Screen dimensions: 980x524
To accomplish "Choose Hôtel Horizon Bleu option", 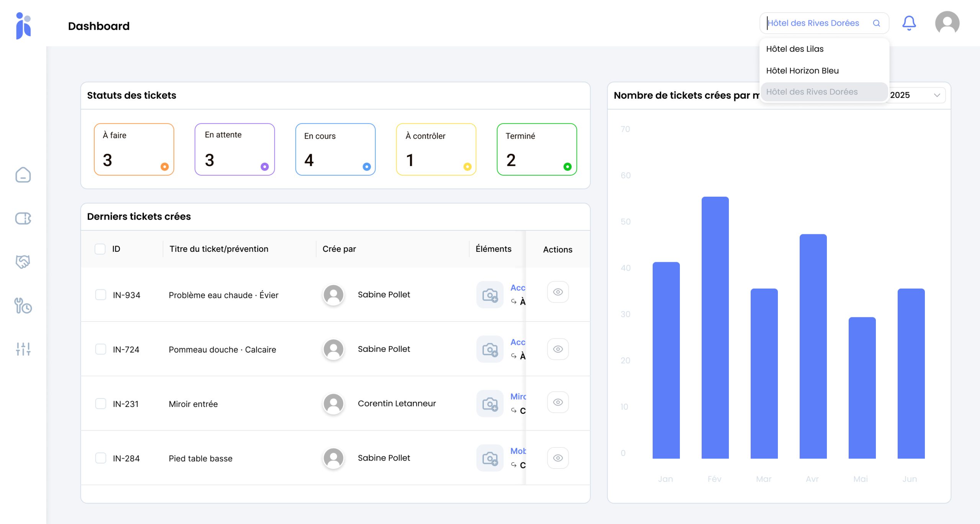I will tap(802, 71).
